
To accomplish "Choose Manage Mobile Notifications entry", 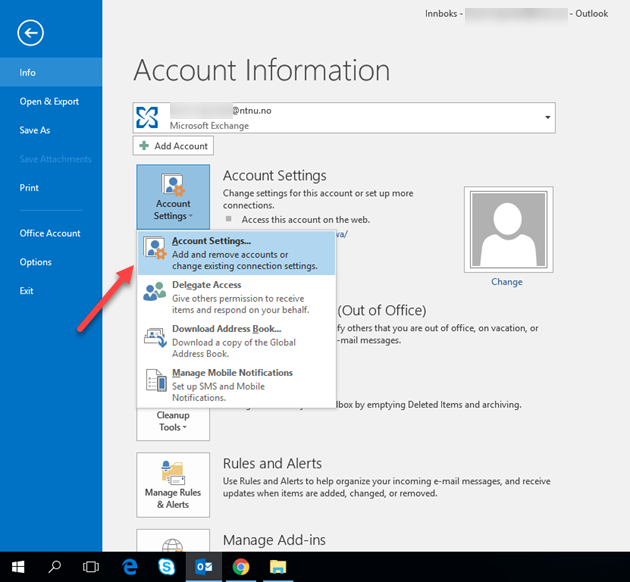I will tap(236, 385).
